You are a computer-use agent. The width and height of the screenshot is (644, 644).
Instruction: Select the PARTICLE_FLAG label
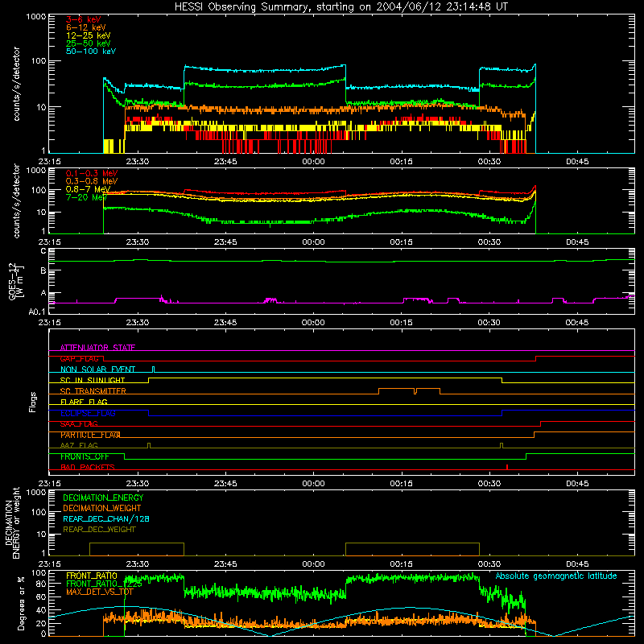(x=90, y=435)
